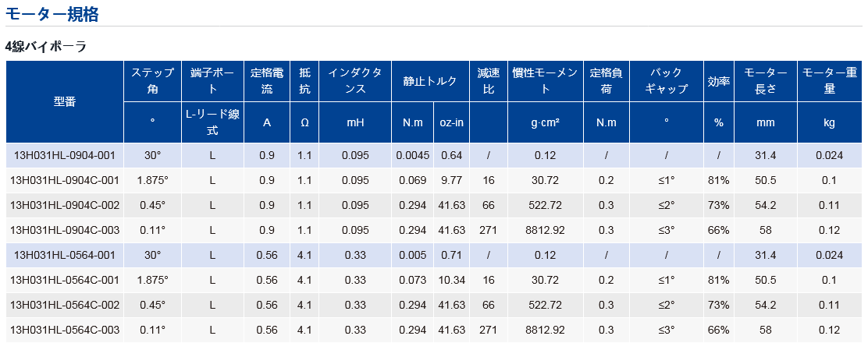Viewport: 868px width, 350px height.
Task: Click the 4線バイポーラ subheading
Action: pyautogui.click(x=46, y=47)
